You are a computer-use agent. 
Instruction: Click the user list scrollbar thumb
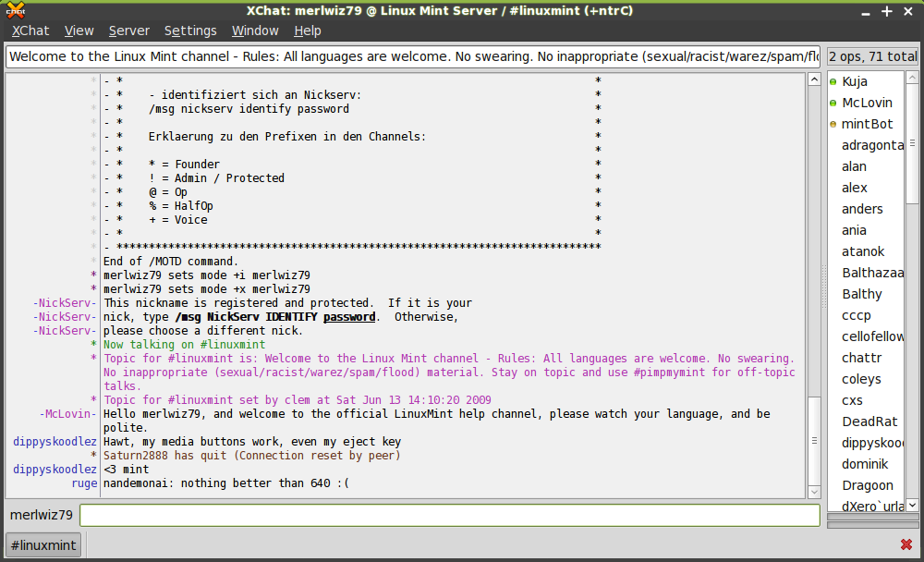tap(912, 143)
